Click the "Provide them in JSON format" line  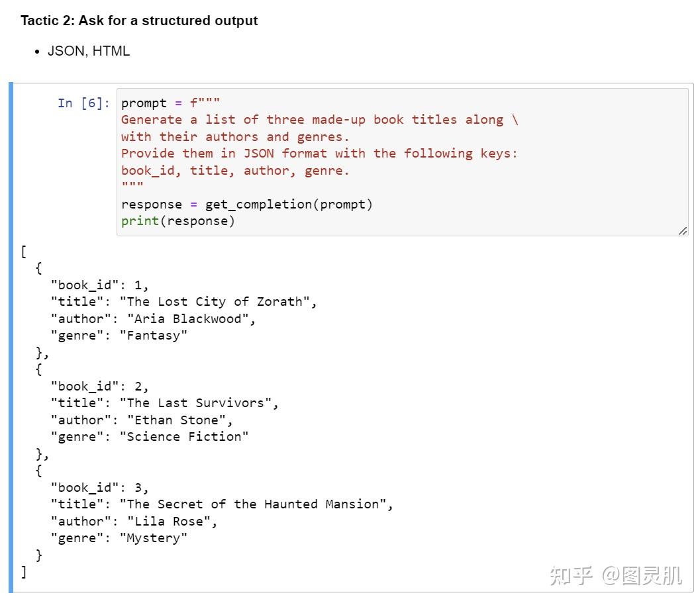pyautogui.click(x=319, y=154)
